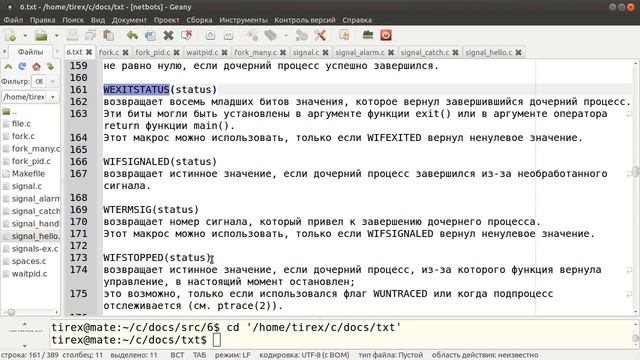The image size is (640, 360).
Task: Open the Сборка menu
Action: pyautogui.click(x=199, y=20)
